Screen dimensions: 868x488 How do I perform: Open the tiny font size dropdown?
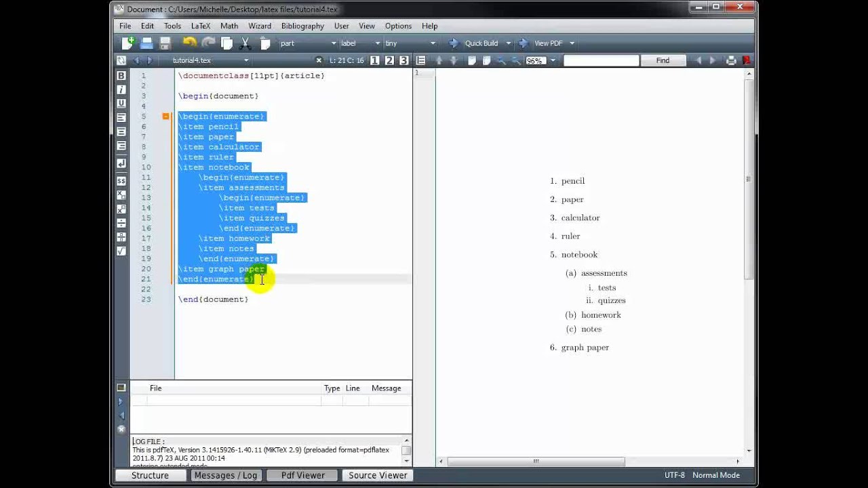click(x=410, y=43)
